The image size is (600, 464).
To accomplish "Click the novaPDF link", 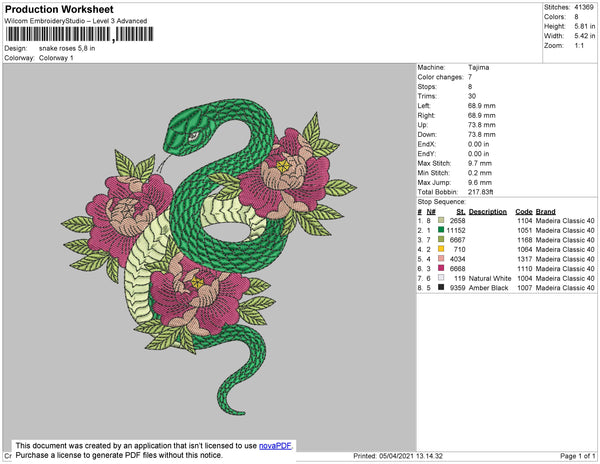I will tap(275, 446).
